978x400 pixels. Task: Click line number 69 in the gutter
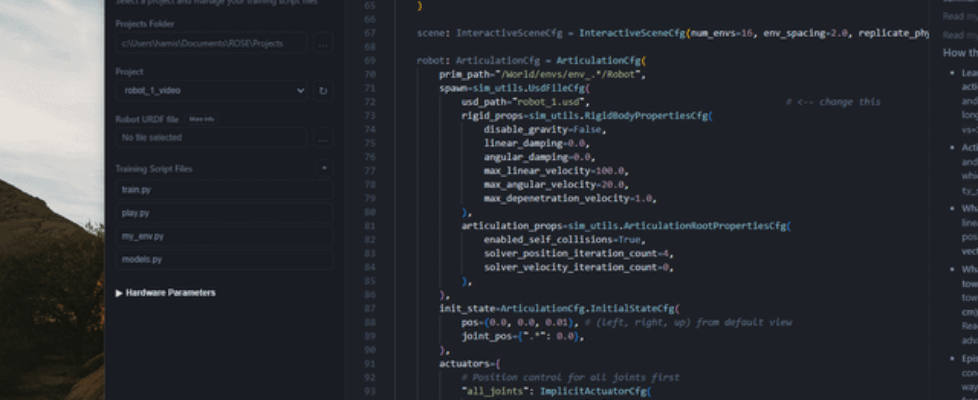[369, 61]
